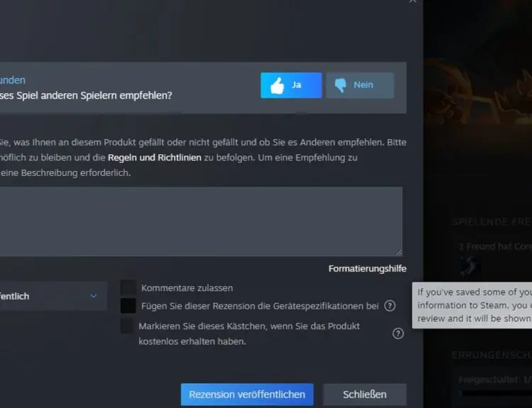Open the Formatierungshilfe link
This screenshot has width=532, height=408.
(x=367, y=268)
